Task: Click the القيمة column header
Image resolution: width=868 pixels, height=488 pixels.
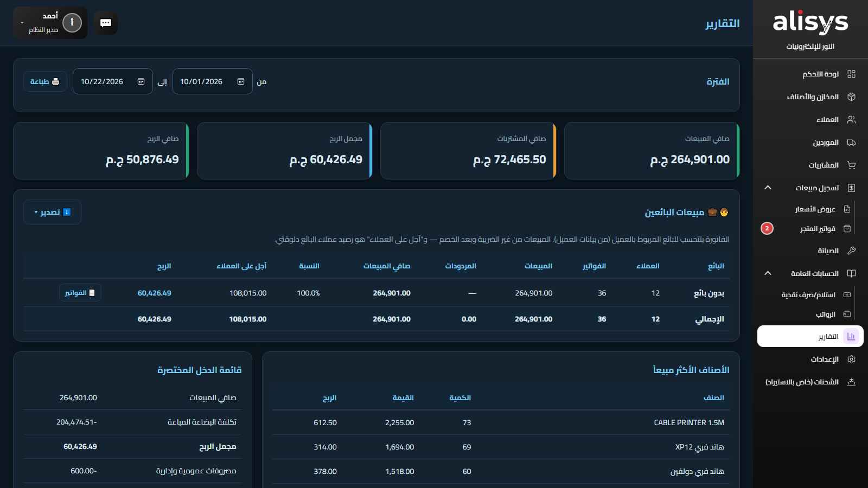Action: click(x=403, y=397)
